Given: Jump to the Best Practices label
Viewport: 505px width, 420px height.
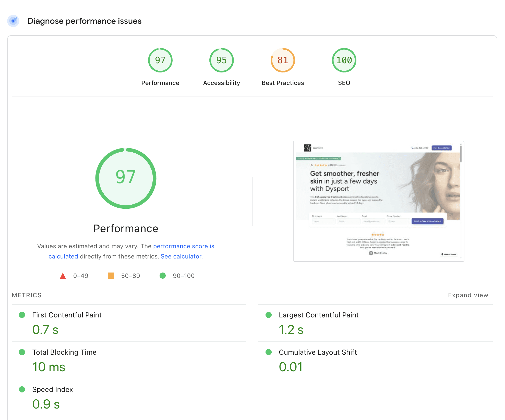Looking at the screenshot, I should pos(283,83).
